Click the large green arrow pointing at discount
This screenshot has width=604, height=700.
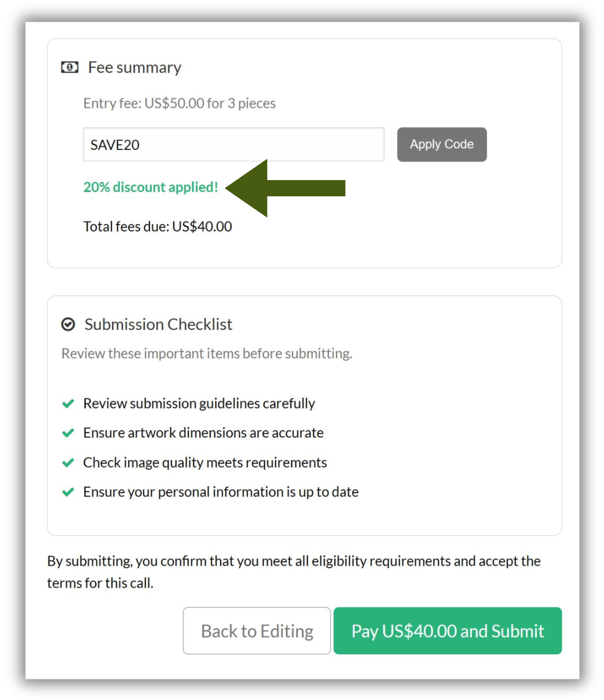click(285, 188)
